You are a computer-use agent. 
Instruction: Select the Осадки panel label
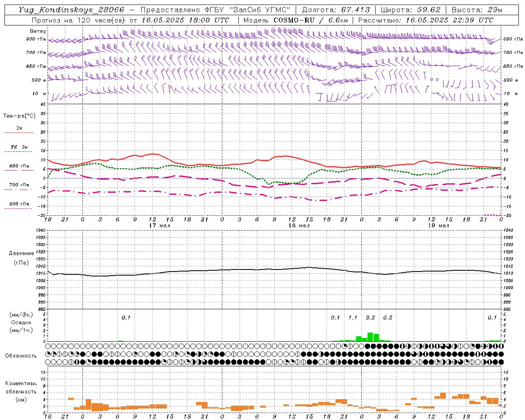[21, 322]
